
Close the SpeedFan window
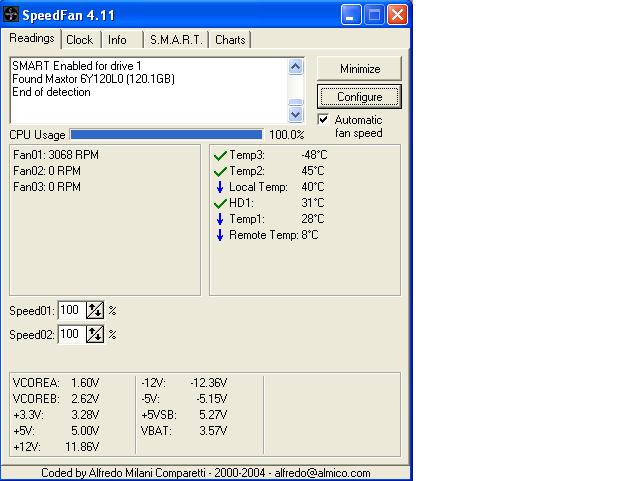(x=397, y=15)
